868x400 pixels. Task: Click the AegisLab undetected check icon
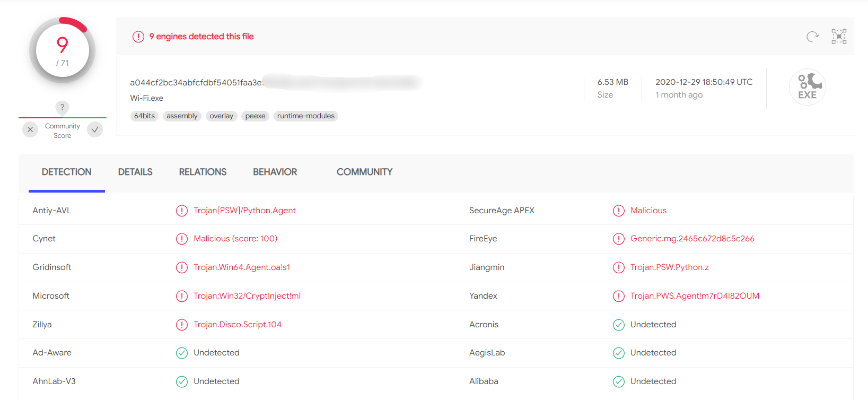click(x=619, y=353)
